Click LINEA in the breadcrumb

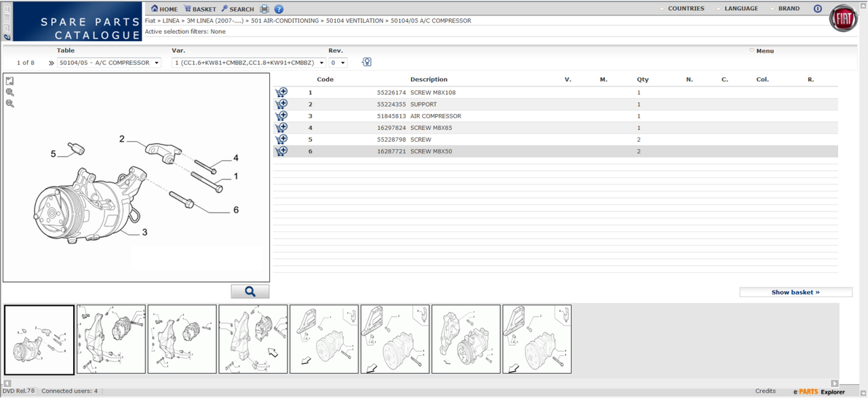171,21
